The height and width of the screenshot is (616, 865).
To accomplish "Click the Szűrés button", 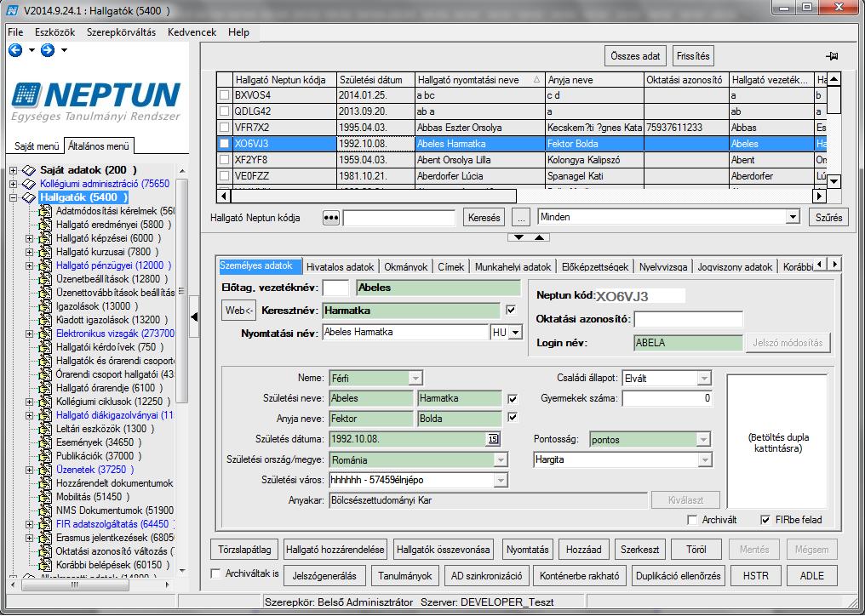I will [828, 218].
